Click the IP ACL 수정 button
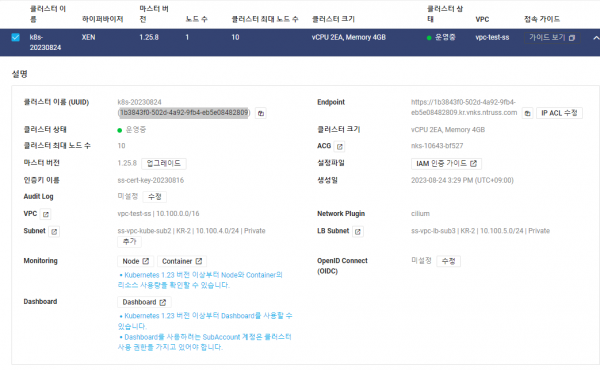This screenshot has height=370, width=600. 559,113
